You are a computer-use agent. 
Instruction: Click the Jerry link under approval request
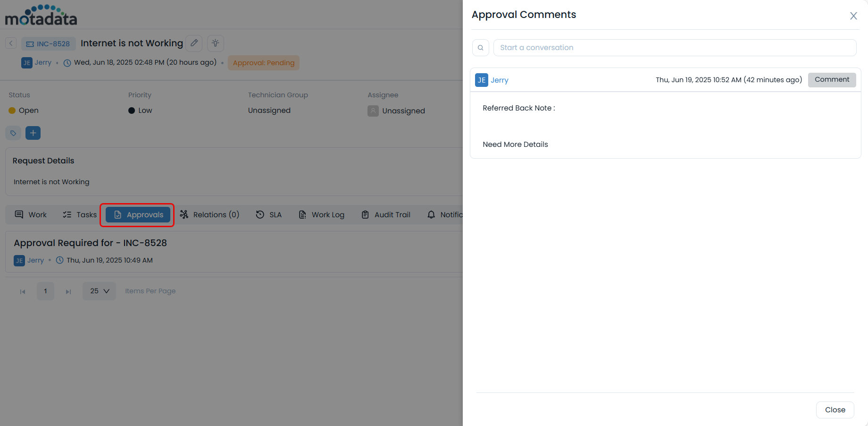35,260
